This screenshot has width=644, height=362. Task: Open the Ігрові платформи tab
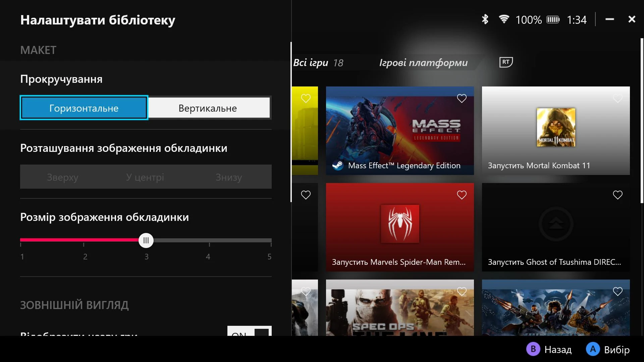point(423,63)
